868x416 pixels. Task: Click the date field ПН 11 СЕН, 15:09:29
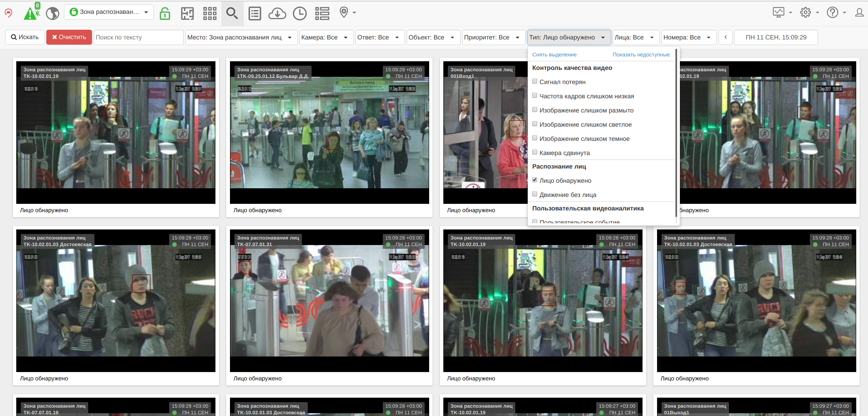pyautogui.click(x=776, y=37)
